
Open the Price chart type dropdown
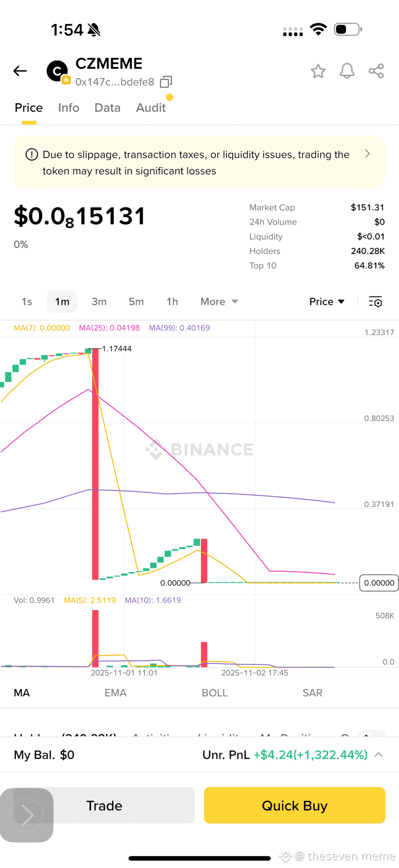[327, 302]
